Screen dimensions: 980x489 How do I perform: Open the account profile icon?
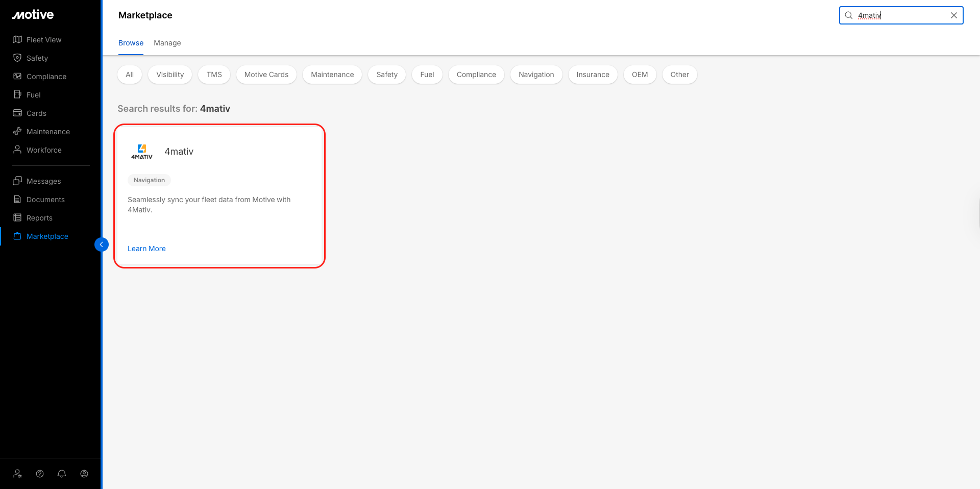click(x=84, y=474)
